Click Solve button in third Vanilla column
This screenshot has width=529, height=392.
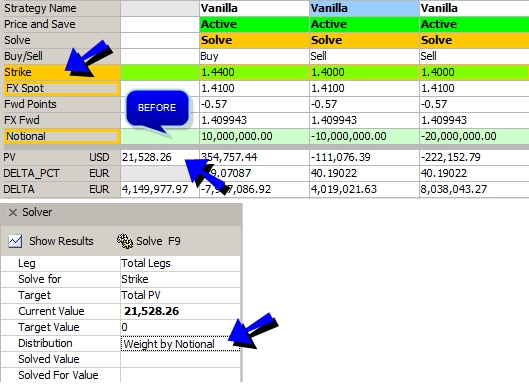[474, 40]
